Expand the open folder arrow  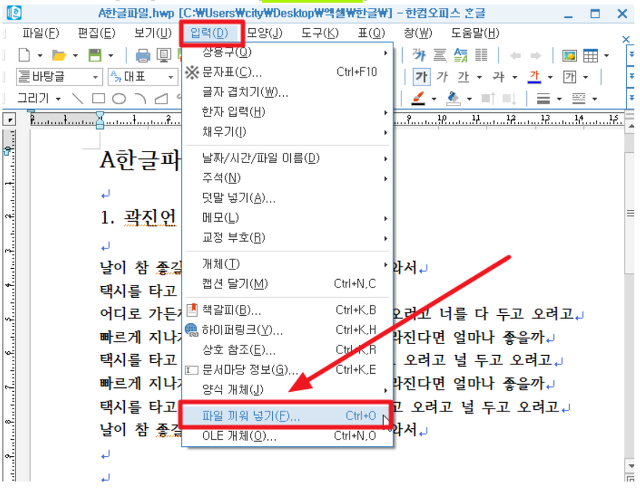pos(75,55)
